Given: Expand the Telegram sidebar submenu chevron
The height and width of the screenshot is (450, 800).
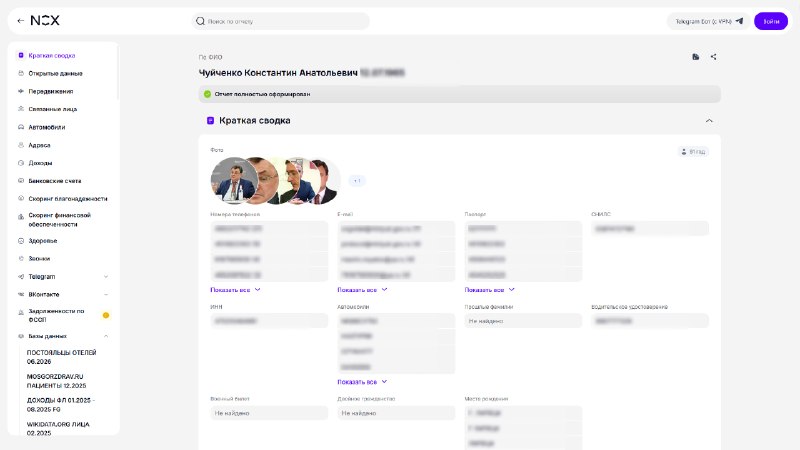Looking at the screenshot, I should 106,277.
